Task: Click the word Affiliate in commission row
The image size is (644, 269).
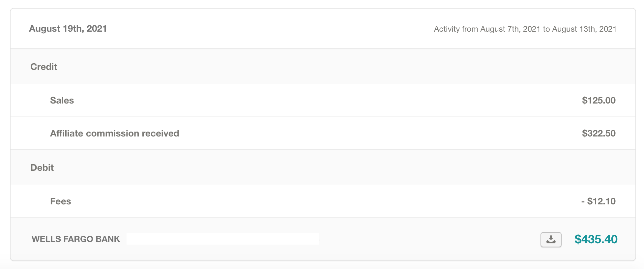Action: pyautogui.click(x=66, y=134)
